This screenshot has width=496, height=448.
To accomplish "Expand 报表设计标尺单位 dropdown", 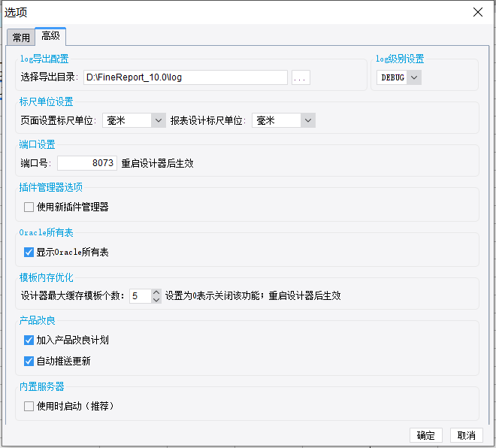I will click(x=284, y=120).
